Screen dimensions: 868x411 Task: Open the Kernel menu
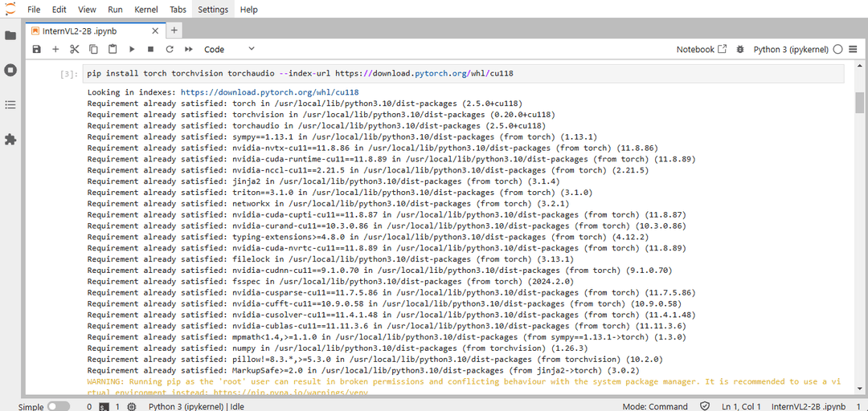tap(146, 10)
